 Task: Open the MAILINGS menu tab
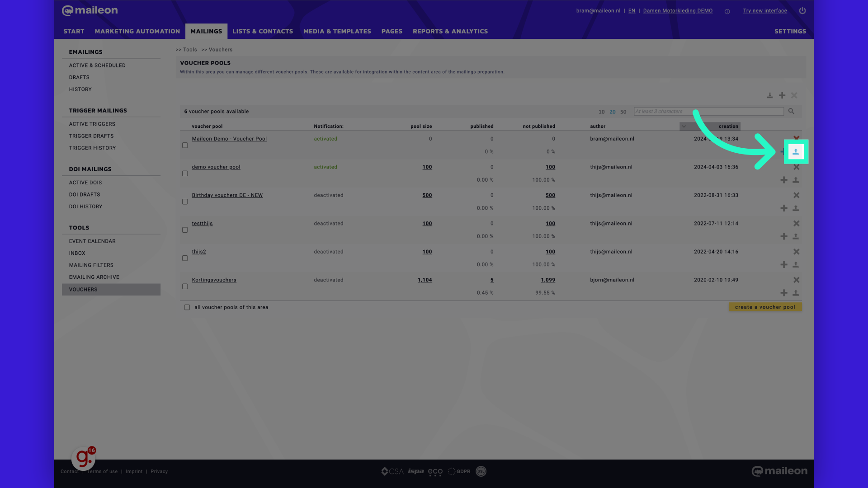point(206,31)
